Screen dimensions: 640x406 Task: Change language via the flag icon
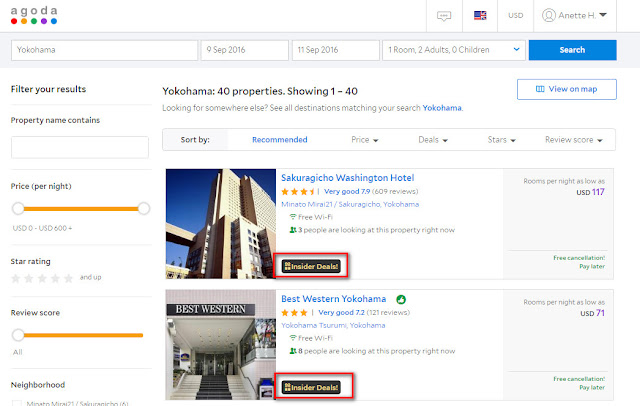click(480, 16)
